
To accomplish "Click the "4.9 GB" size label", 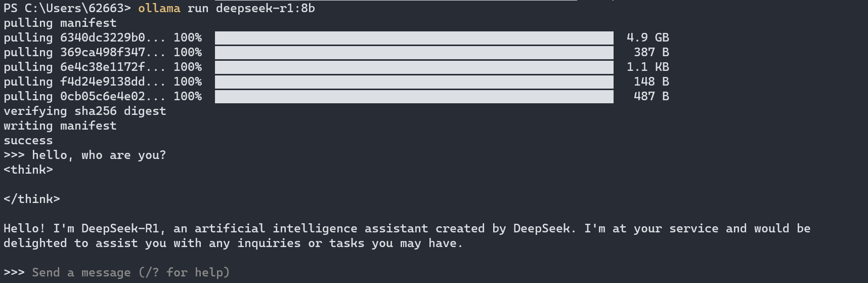I will pos(647,37).
